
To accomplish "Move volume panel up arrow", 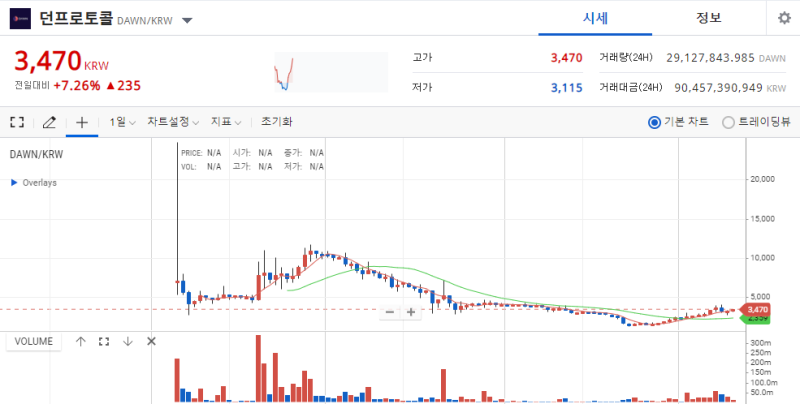I will [81, 341].
